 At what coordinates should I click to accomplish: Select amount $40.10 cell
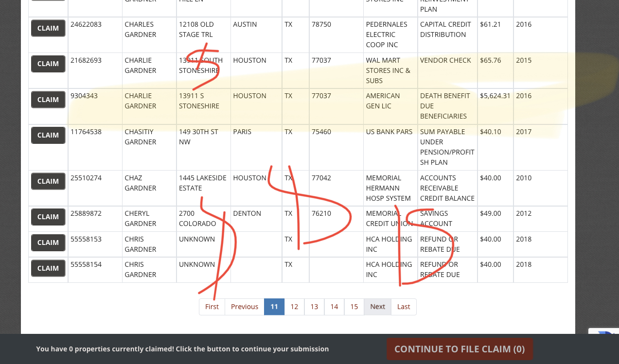495,147
